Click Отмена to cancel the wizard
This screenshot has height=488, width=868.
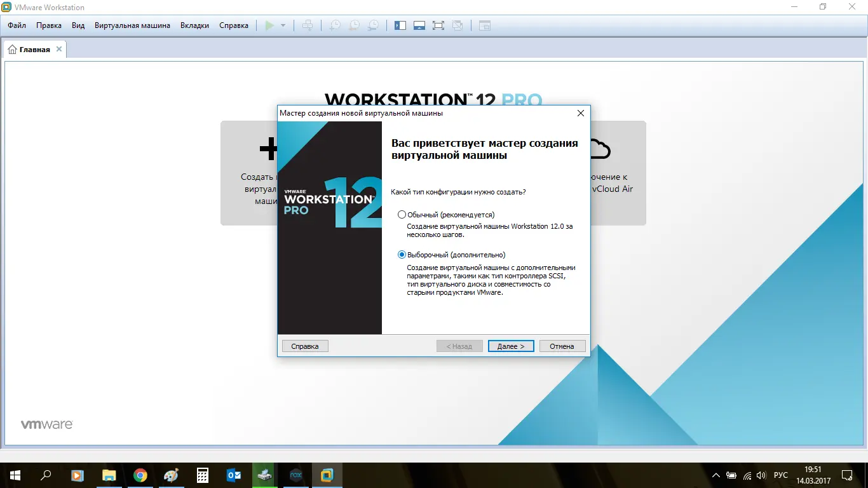[562, 346]
